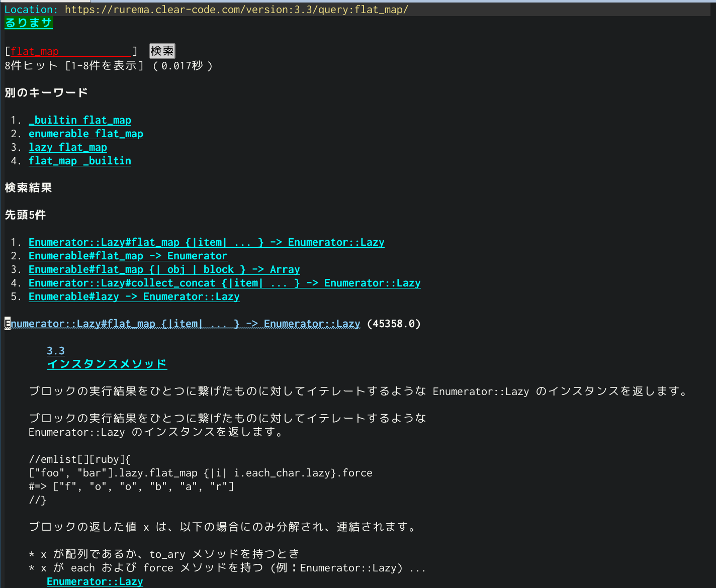Click the 別のキーワード section heading
Screen dimensions: 716x588
tap(46, 92)
